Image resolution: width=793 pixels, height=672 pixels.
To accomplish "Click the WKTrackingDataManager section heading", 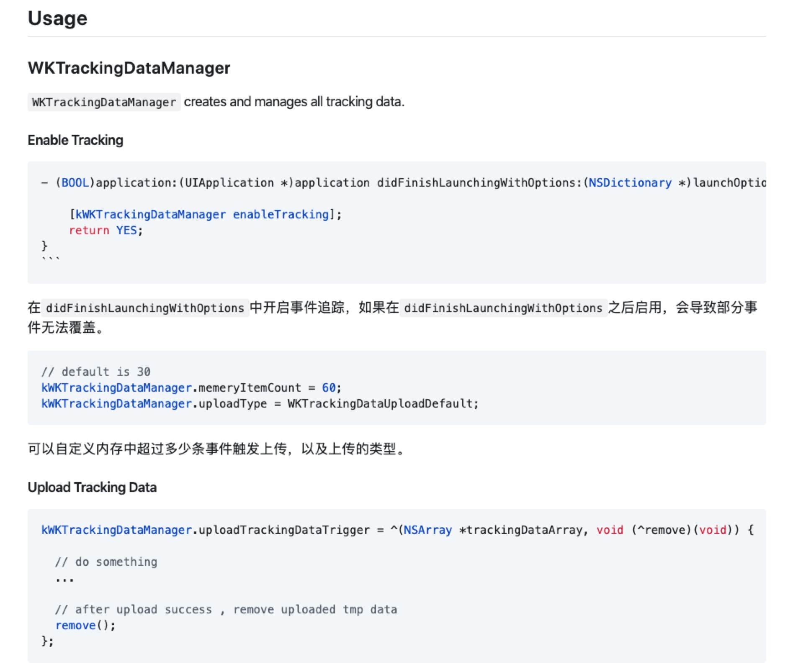I will [x=129, y=68].
